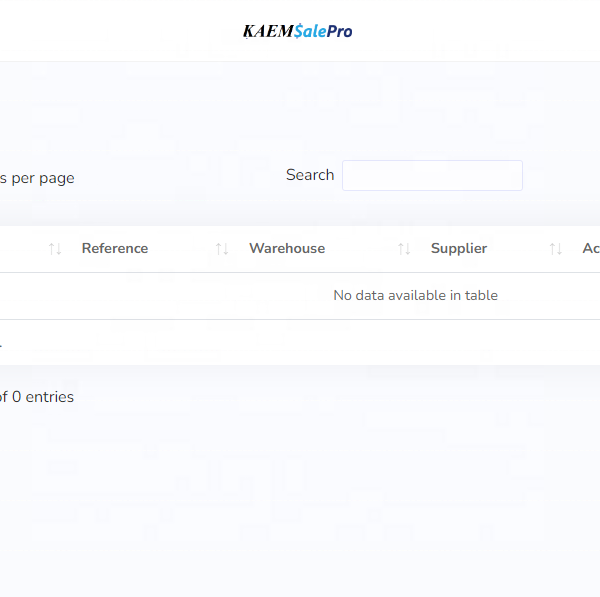The width and height of the screenshot is (600, 597).
Task: Click the Search label text
Action: click(310, 175)
